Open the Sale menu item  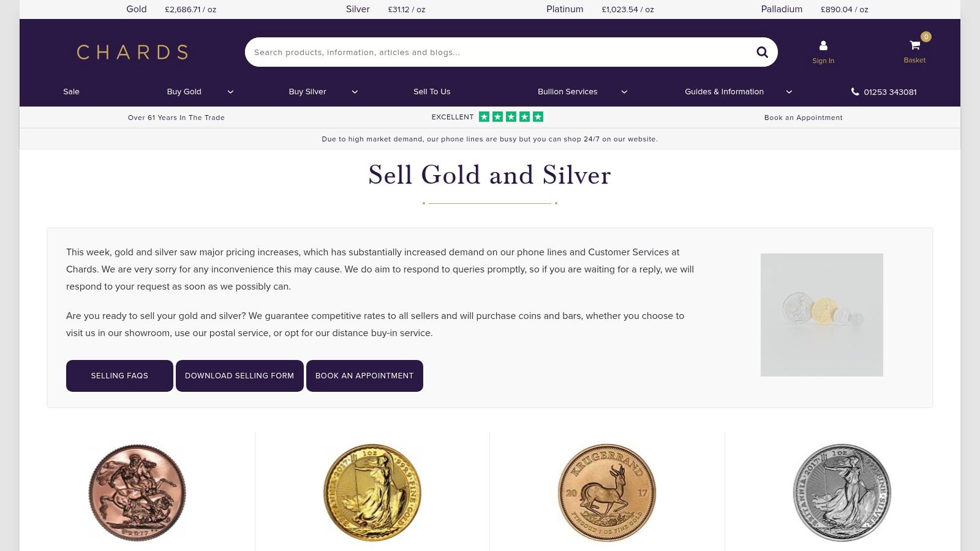(71, 91)
